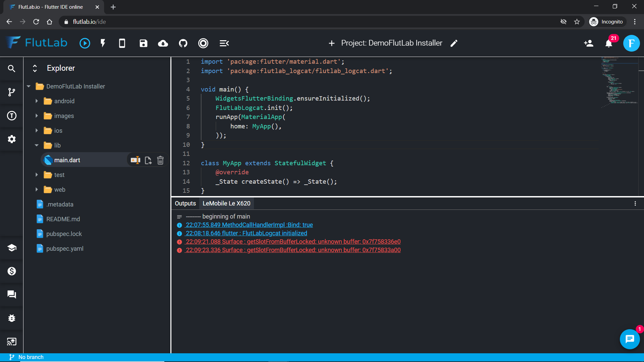Image resolution: width=644 pixels, height=362 pixels.
Task: Open pubspec.yaml in the explorer
Action: 65,249
